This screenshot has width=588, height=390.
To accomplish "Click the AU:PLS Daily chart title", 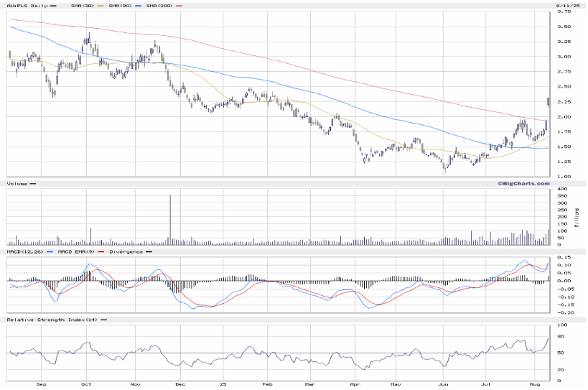I will pos(27,6).
